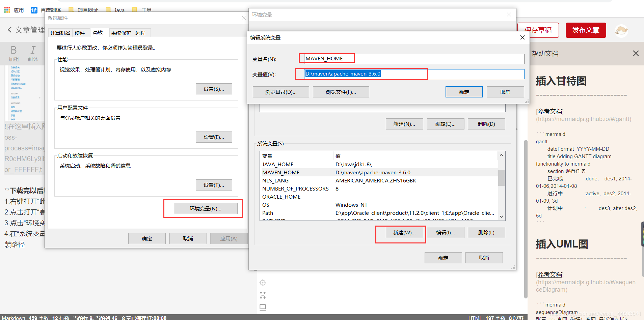Select the JAVA_HOME system variable row
The image size is (644, 320).
coord(379,164)
